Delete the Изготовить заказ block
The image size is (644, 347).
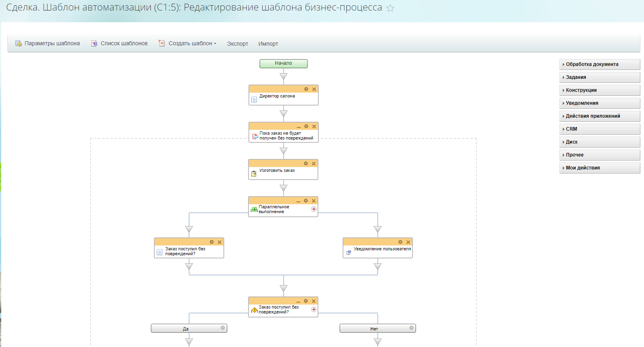314,164
